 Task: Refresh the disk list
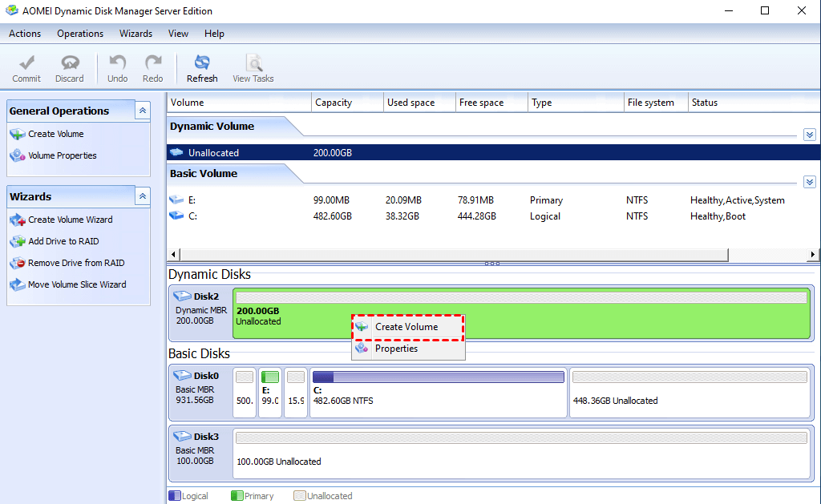[x=202, y=69]
